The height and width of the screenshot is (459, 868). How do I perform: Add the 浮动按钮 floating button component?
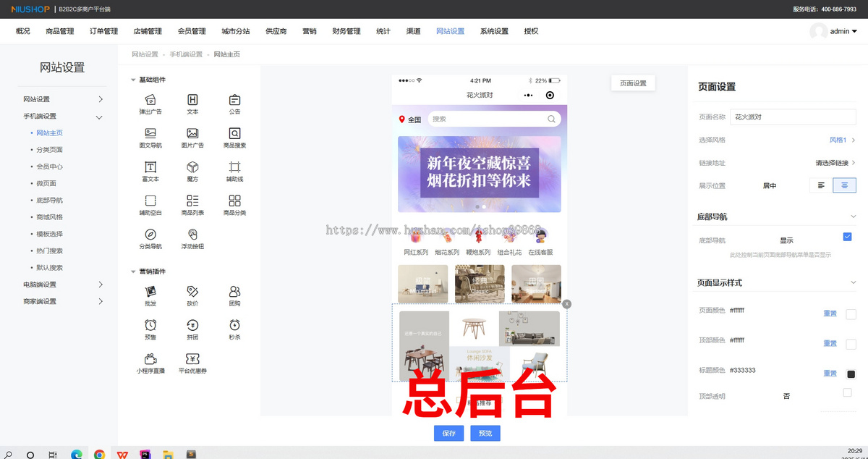click(x=192, y=239)
